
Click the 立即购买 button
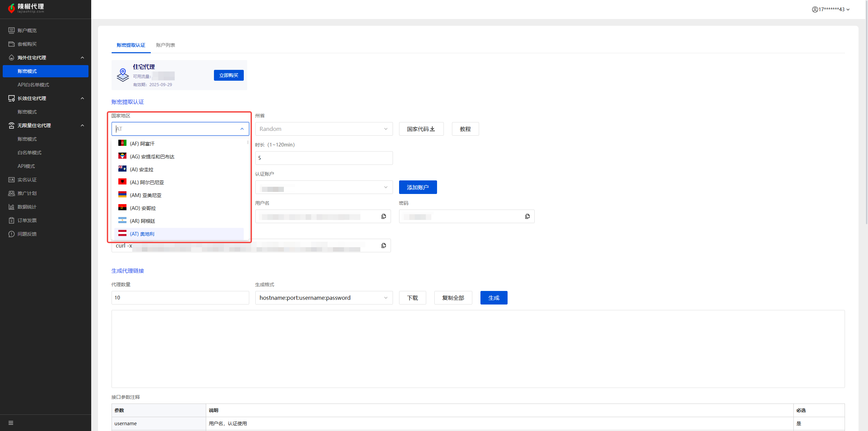pyautogui.click(x=229, y=75)
